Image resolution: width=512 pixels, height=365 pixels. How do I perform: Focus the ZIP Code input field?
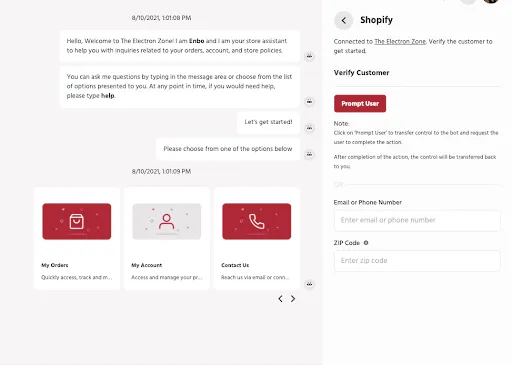[x=417, y=261]
